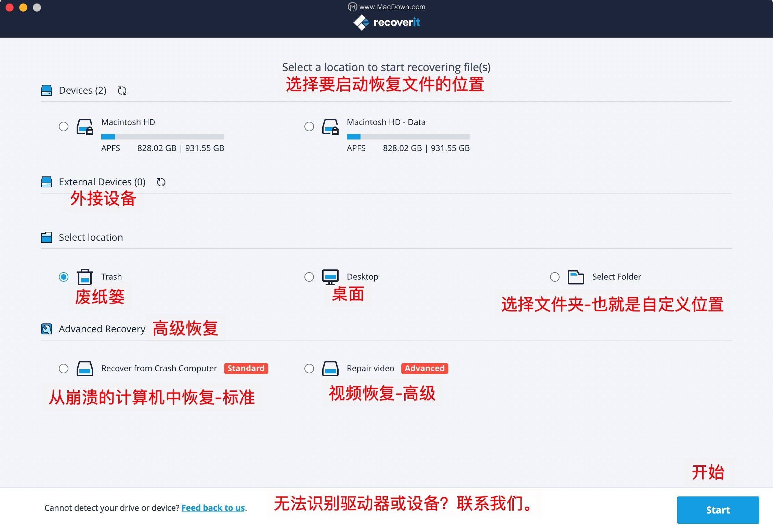Click the Macintosh HD storage usage bar
773x532 pixels.
tap(162, 136)
